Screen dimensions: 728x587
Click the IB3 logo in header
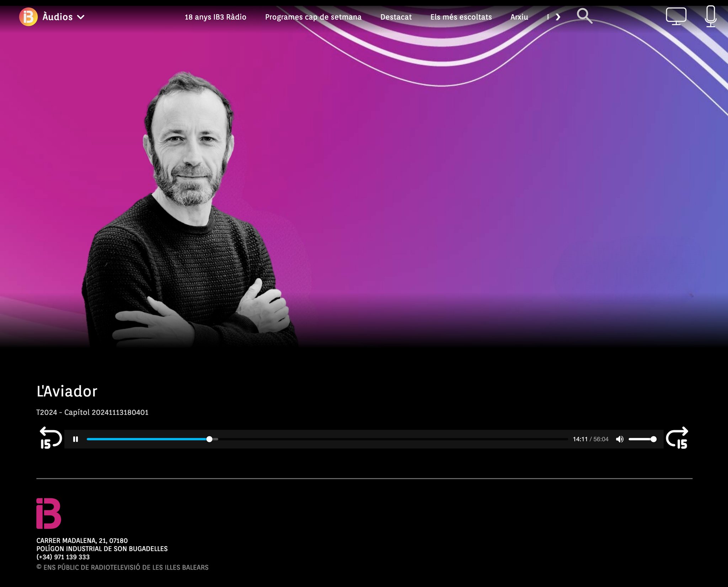click(28, 17)
